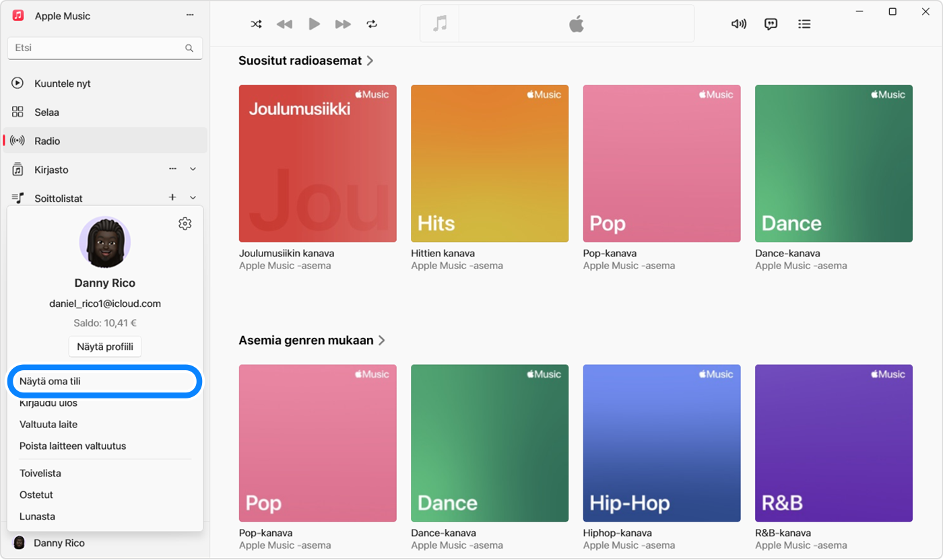Click the Näytä profiili button
Viewport: 943px width, 560px height.
(105, 347)
